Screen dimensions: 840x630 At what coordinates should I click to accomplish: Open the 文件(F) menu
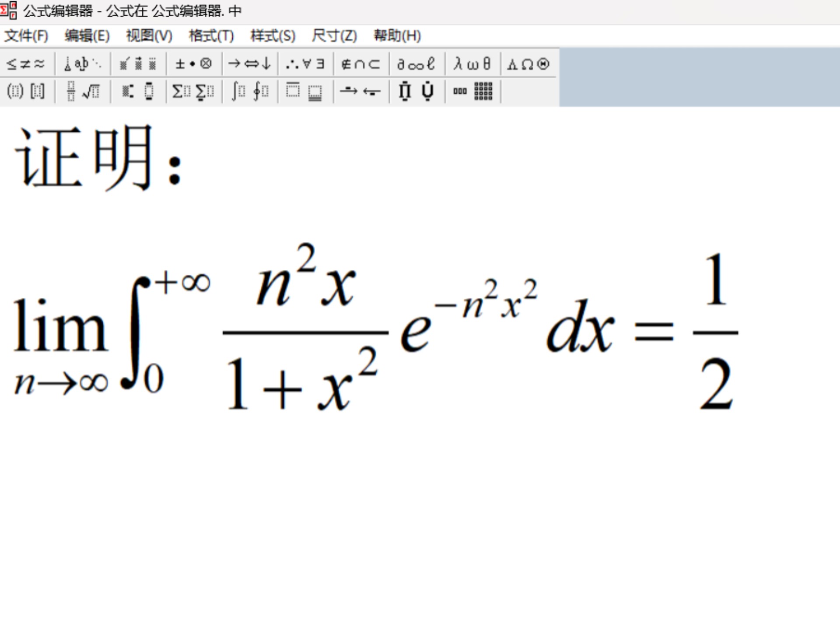pos(26,35)
